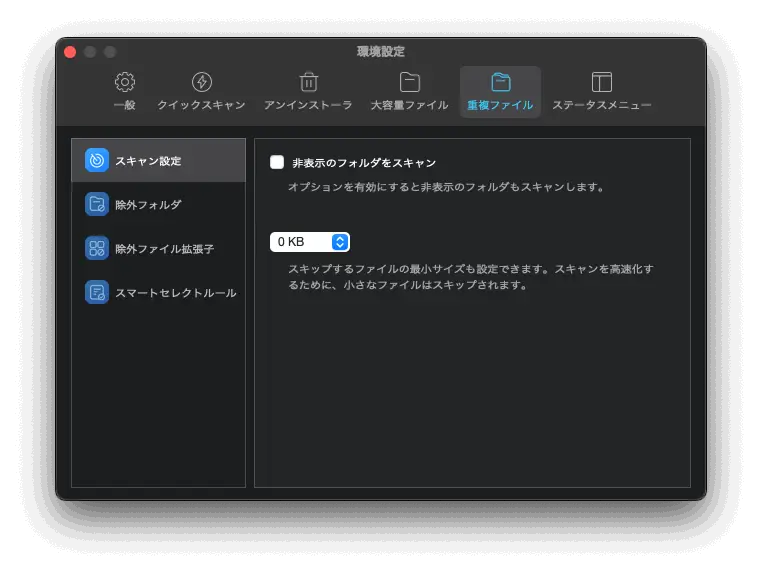Switch to the クイックスキャン tab label

201,105
